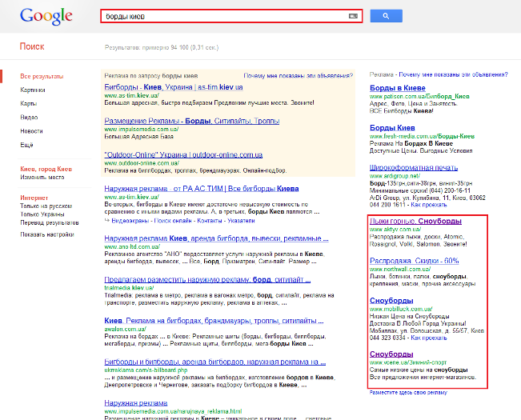Screen dimensions: 521x420
Task: Open 'Сноуборды' ad from mobilluck.com.ua
Action: (391, 301)
